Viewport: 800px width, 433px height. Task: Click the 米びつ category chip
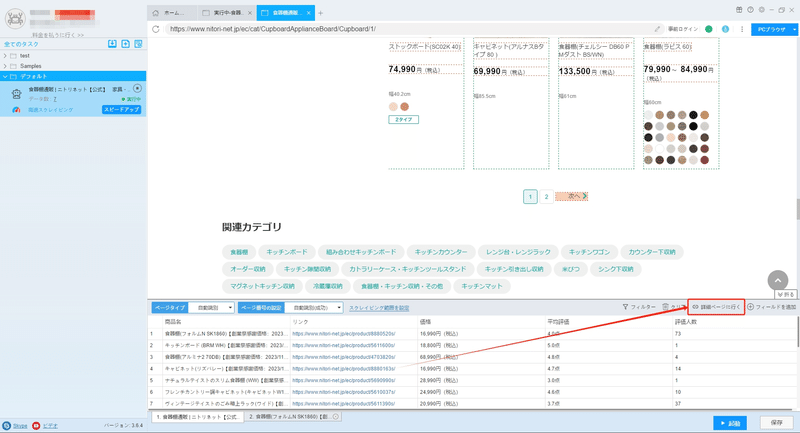tap(571, 269)
